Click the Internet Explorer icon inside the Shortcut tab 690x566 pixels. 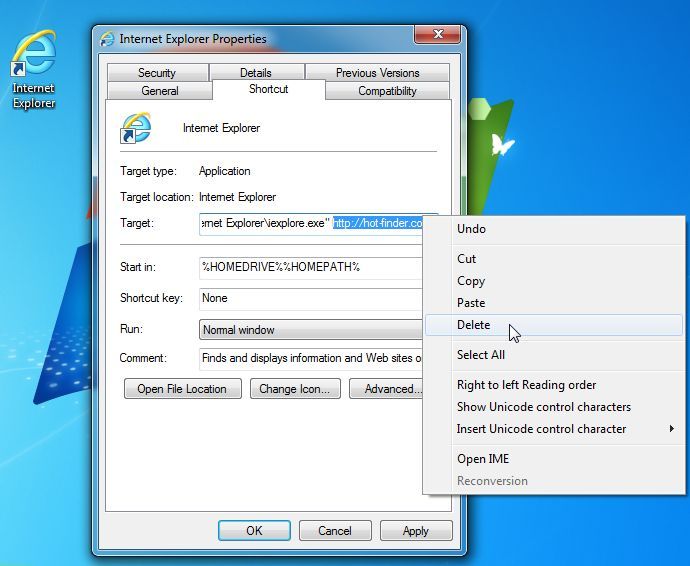tap(136, 128)
